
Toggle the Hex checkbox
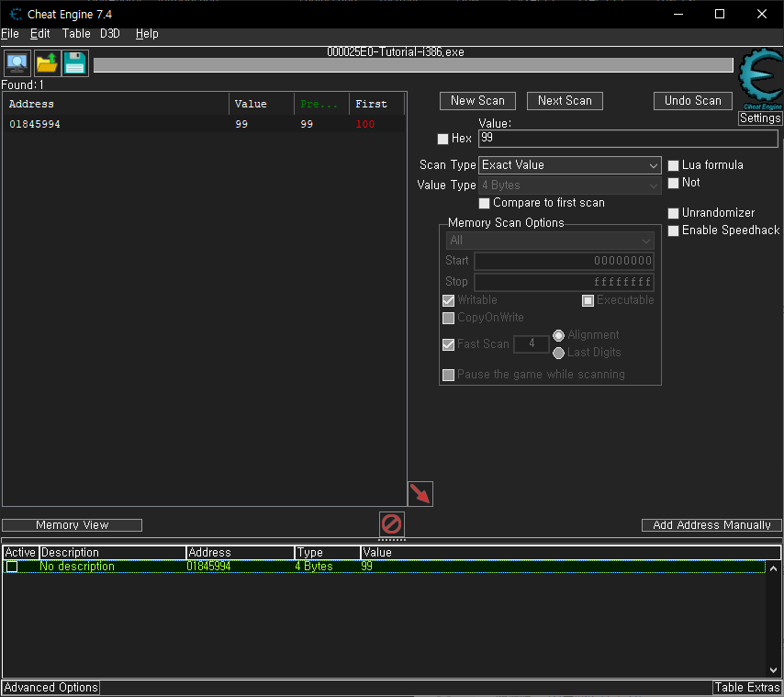[442, 139]
